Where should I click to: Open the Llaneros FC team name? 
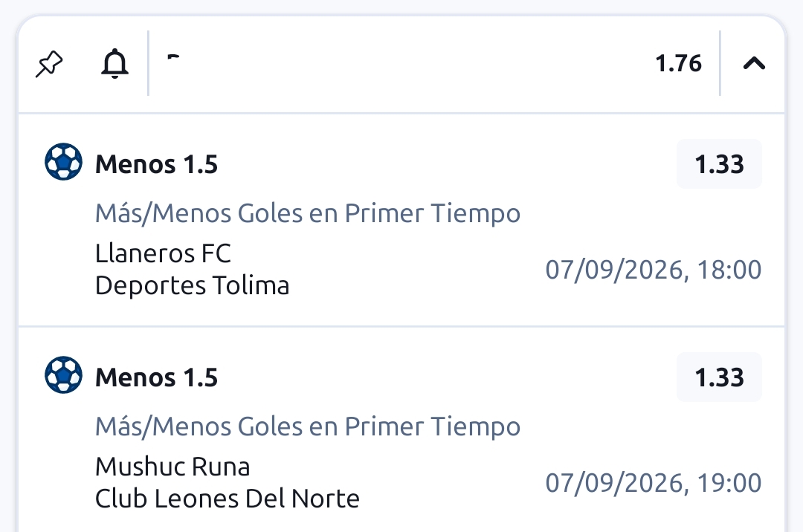coord(164,253)
